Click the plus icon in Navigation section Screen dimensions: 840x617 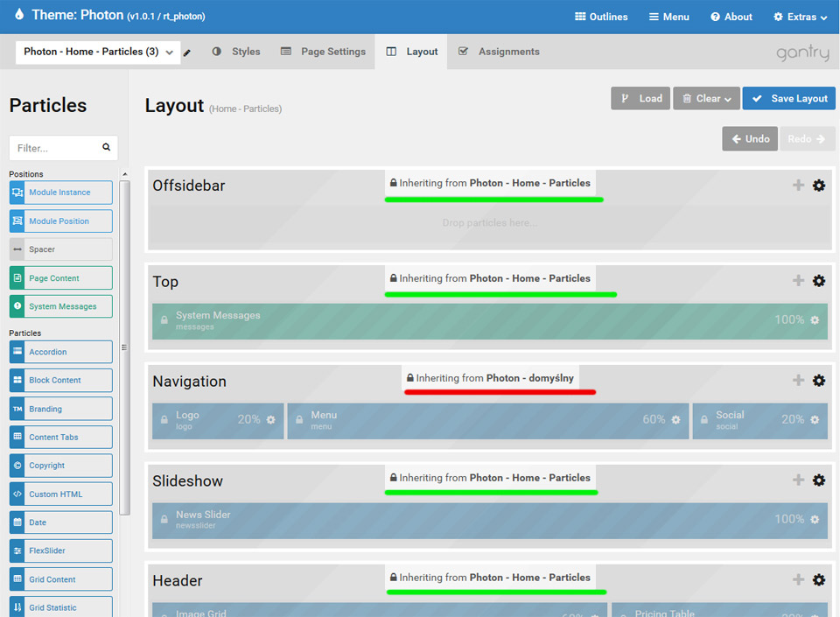coord(798,381)
